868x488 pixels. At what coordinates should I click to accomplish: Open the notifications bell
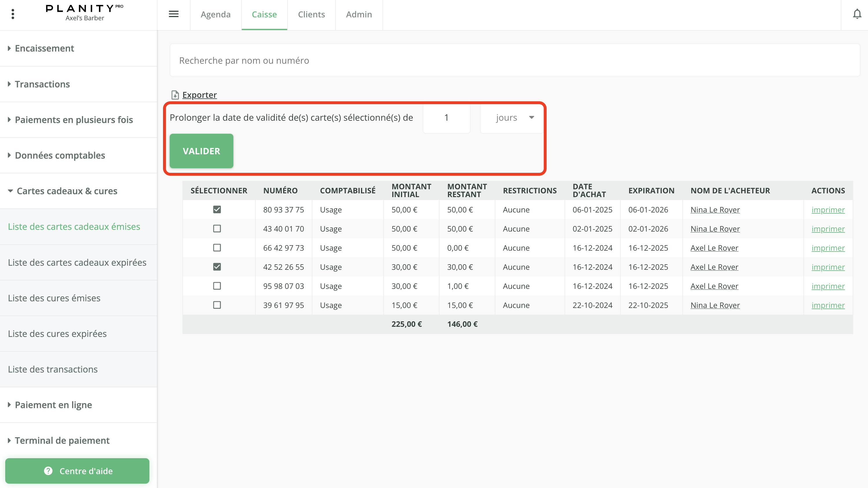click(x=857, y=14)
